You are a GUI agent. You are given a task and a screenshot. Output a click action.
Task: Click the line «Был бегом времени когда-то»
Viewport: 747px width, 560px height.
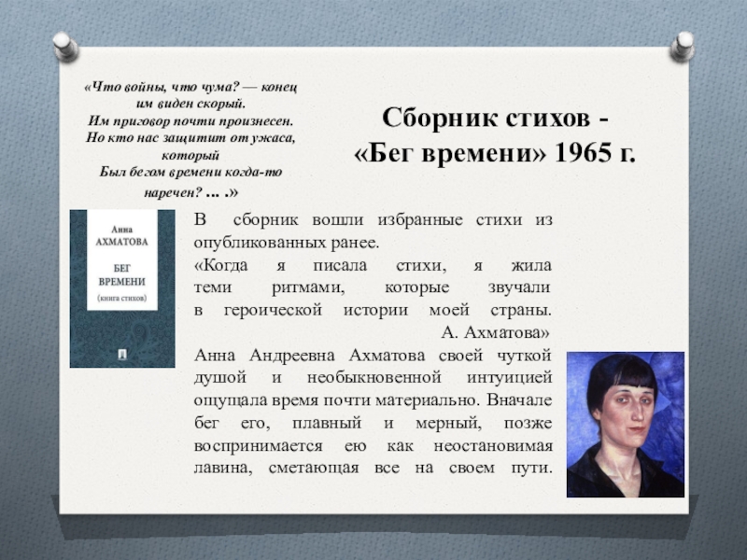[190, 172]
